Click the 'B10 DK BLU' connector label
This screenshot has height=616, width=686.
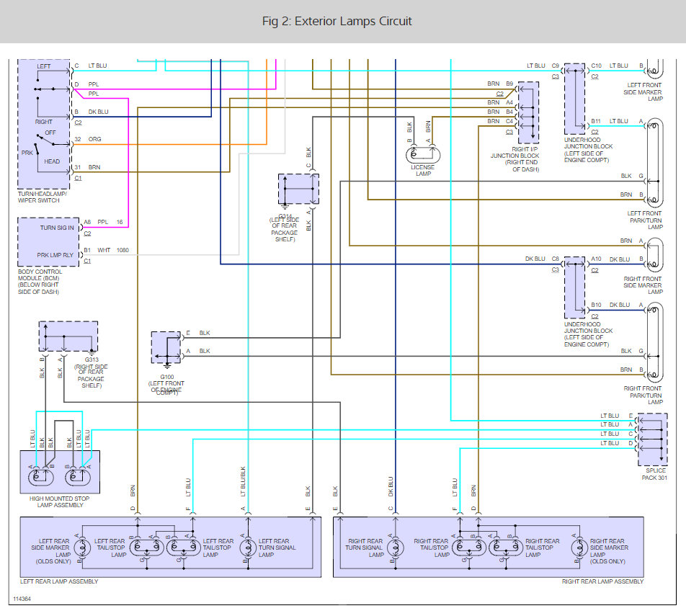point(610,305)
